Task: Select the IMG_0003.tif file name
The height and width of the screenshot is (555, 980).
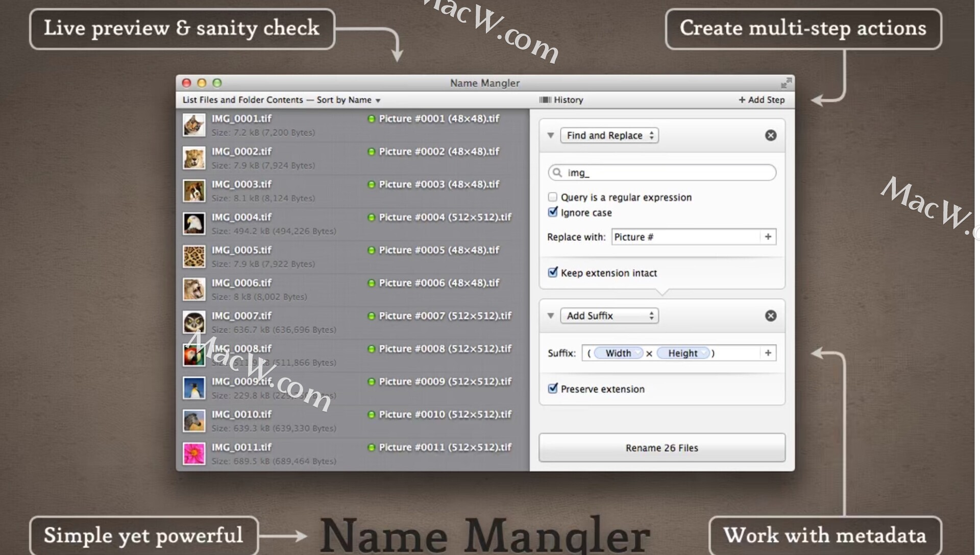Action: click(241, 184)
